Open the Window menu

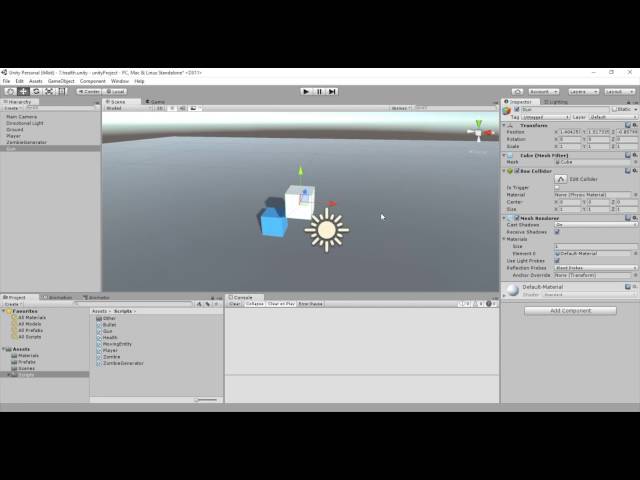(x=120, y=81)
